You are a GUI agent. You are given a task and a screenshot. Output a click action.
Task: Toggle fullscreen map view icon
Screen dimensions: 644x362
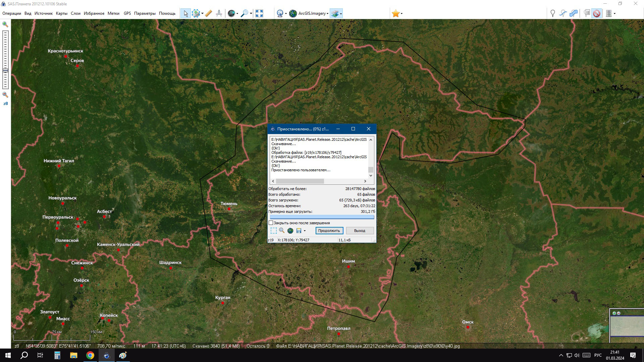tap(259, 13)
